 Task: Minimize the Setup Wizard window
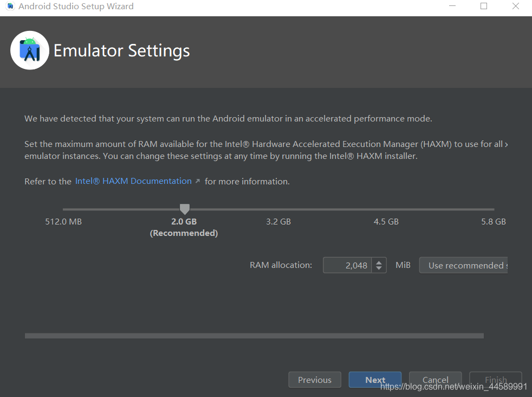coord(452,6)
